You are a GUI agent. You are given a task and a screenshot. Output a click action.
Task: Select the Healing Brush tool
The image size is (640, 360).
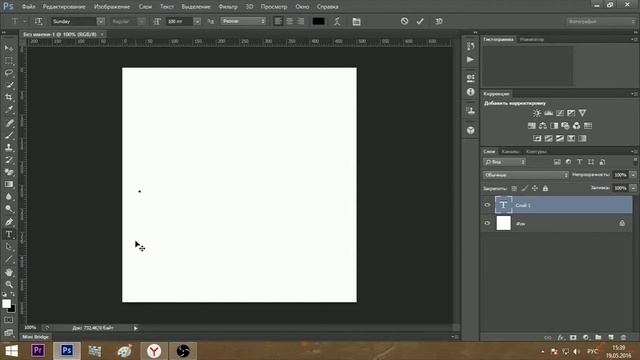tap(9, 122)
